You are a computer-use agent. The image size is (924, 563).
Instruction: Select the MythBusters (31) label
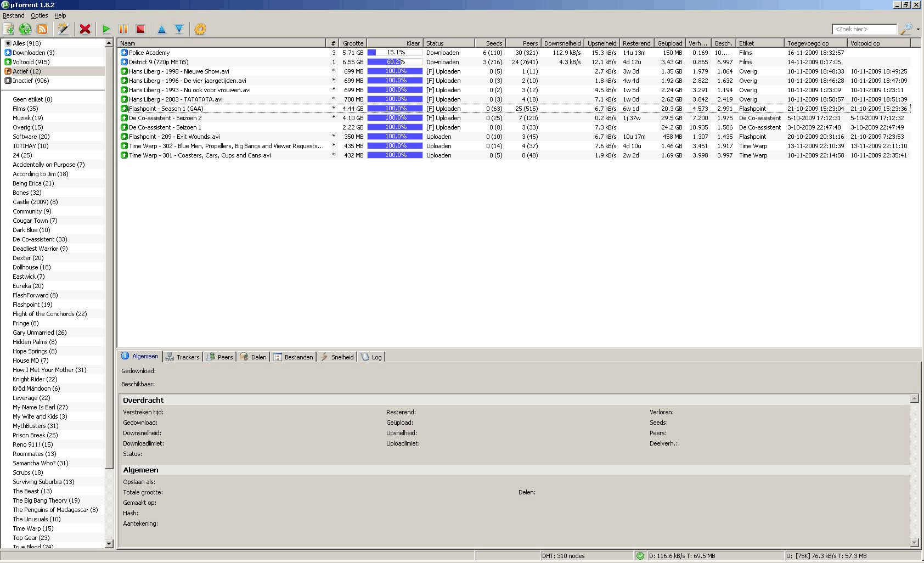click(36, 426)
